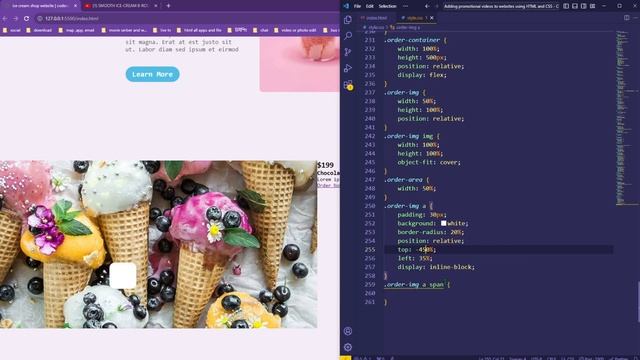Image resolution: width=640 pixels, height=360 pixels.
Task: Open the customize layout icon
Action: (593, 6)
